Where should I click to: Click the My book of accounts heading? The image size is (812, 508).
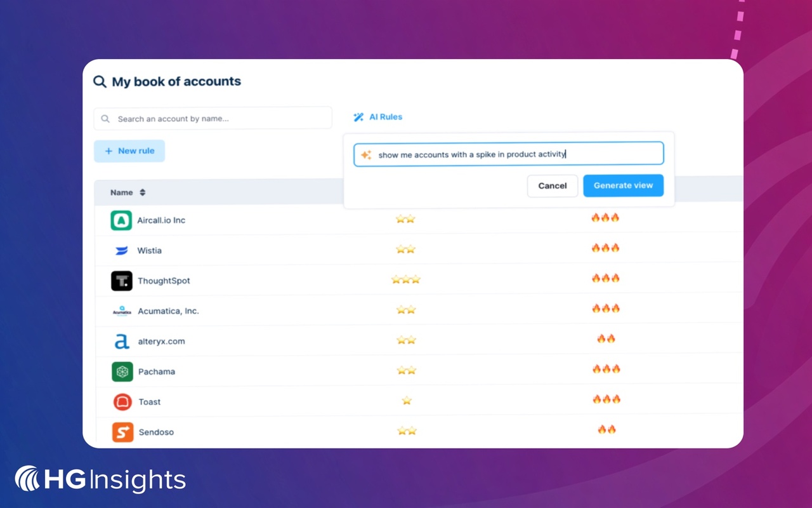coord(176,81)
